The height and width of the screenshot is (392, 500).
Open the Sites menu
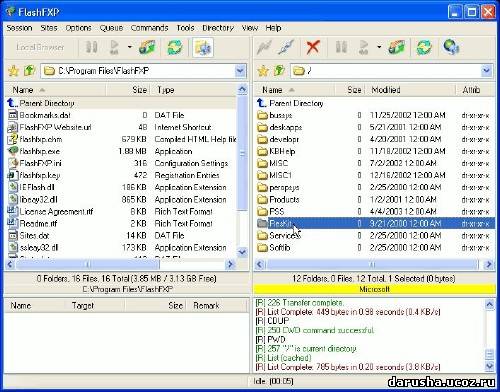click(49, 28)
